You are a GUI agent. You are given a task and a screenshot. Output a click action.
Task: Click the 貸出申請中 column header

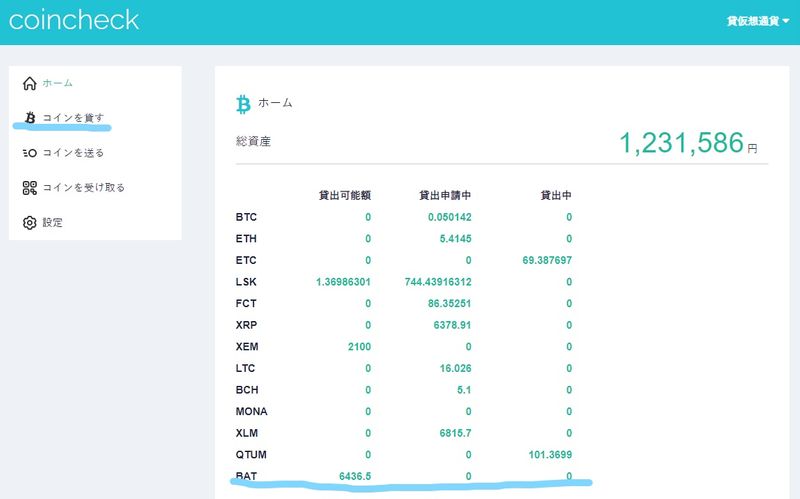click(445, 195)
